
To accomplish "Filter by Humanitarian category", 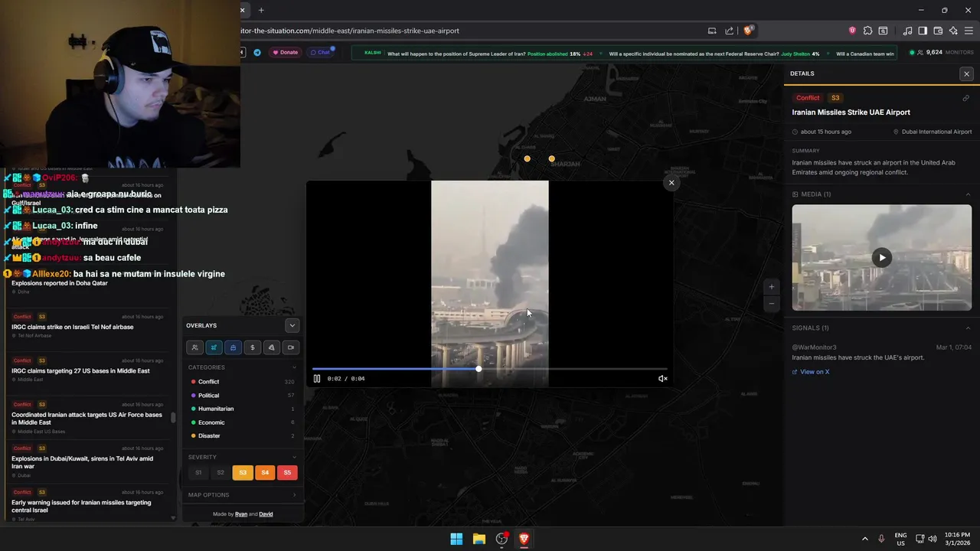I will pyautogui.click(x=242, y=409).
